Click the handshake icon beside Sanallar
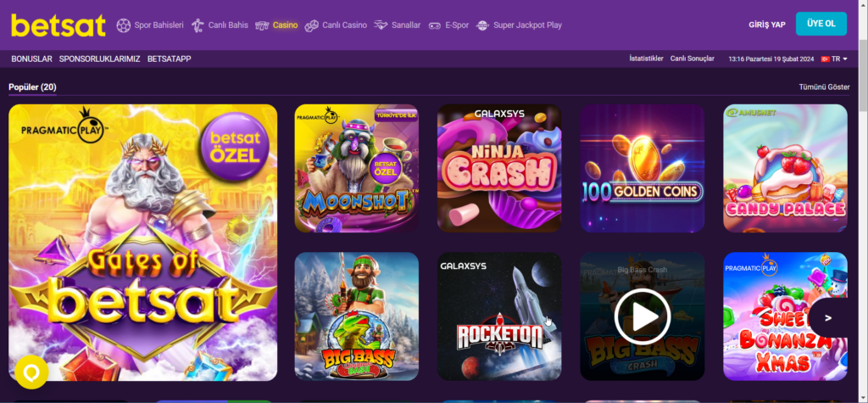 click(x=381, y=25)
